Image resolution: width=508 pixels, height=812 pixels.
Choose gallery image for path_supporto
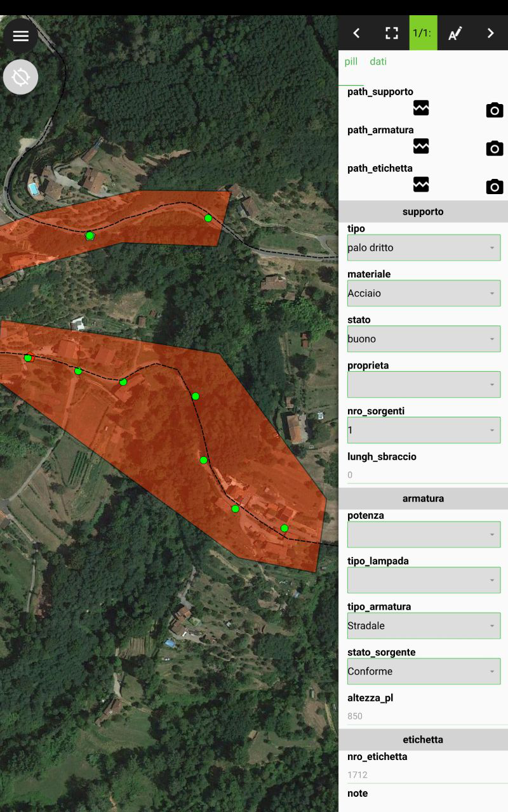pos(421,108)
